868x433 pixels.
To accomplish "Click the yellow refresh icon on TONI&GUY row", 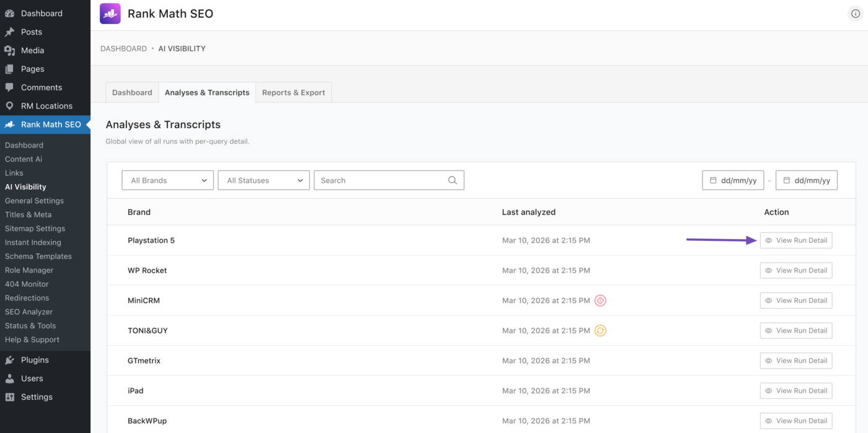I will pos(600,331).
